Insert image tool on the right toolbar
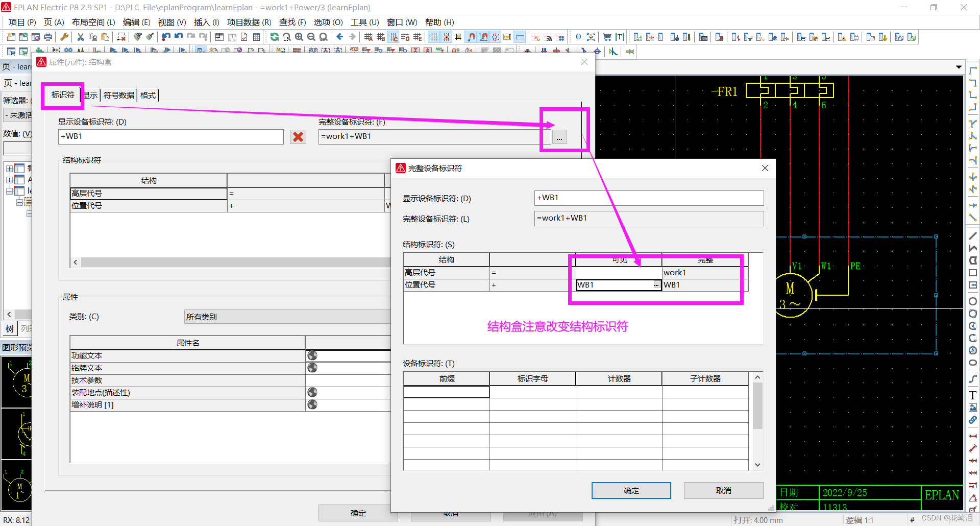Viewport: 980px width, 526px height. click(x=972, y=408)
